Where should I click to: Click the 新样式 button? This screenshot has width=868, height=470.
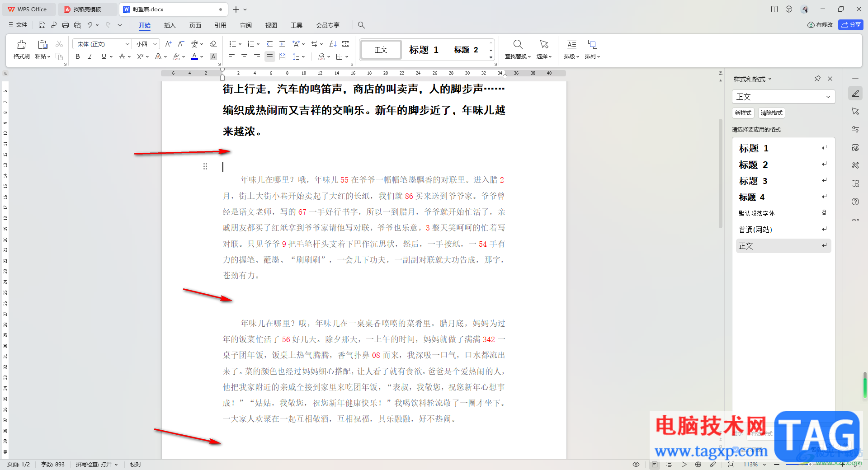[743, 113]
